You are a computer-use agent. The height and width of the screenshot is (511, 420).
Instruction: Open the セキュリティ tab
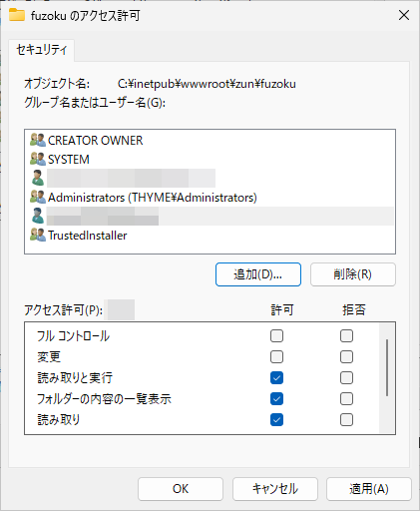[x=42, y=50]
